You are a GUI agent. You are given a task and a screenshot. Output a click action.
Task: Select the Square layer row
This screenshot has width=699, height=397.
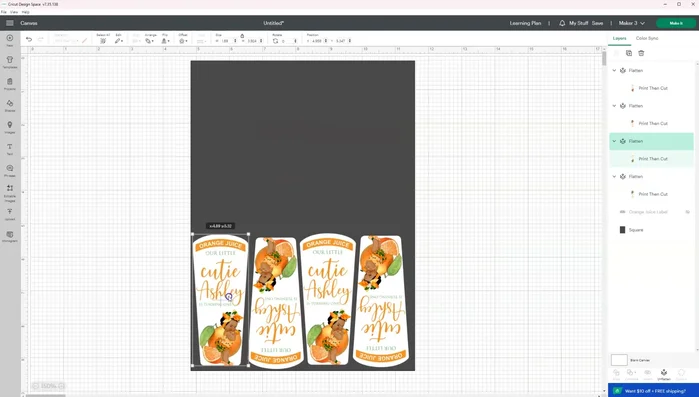pos(651,230)
